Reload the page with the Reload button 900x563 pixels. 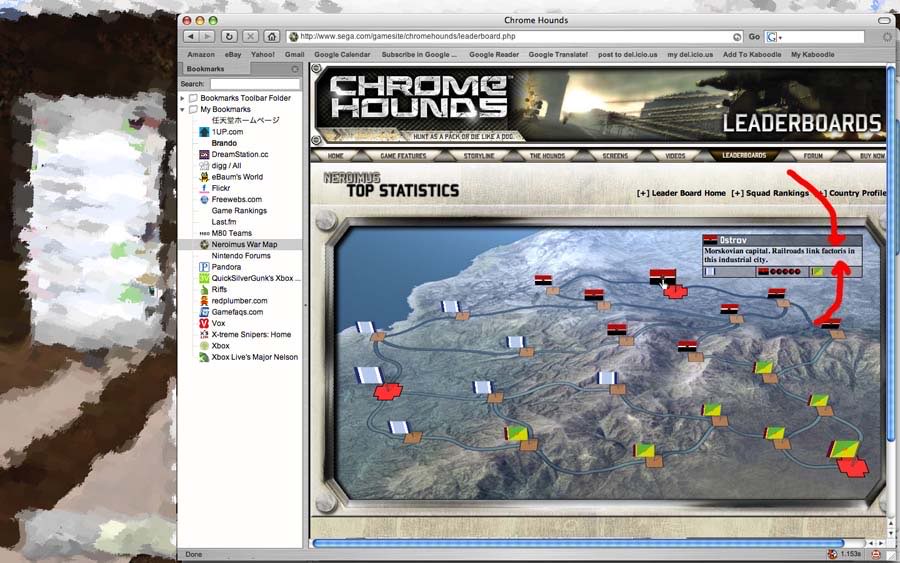coord(229,36)
